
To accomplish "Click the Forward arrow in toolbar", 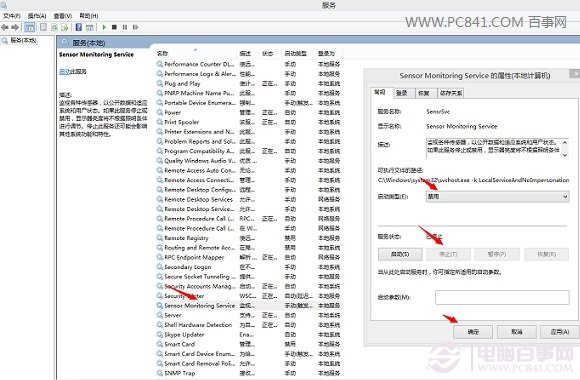I will [x=15, y=27].
